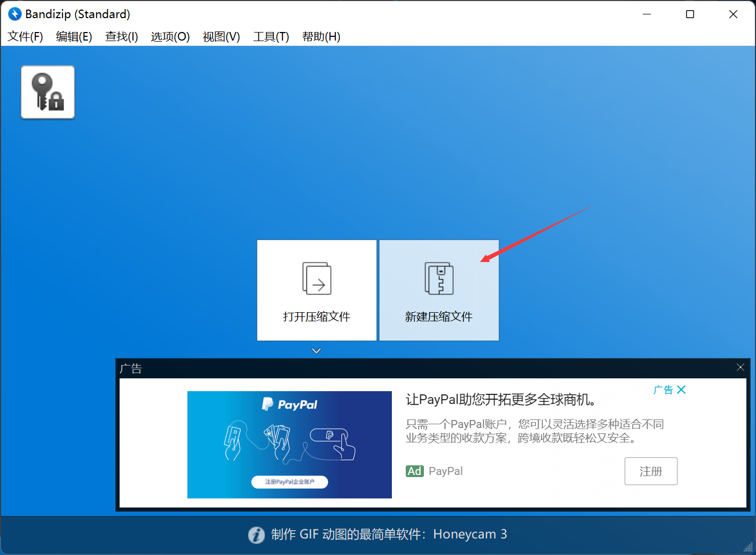Open the password manager key icon
Image resolution: width=756 pixels, height=555 pixels.
[48, 92]
